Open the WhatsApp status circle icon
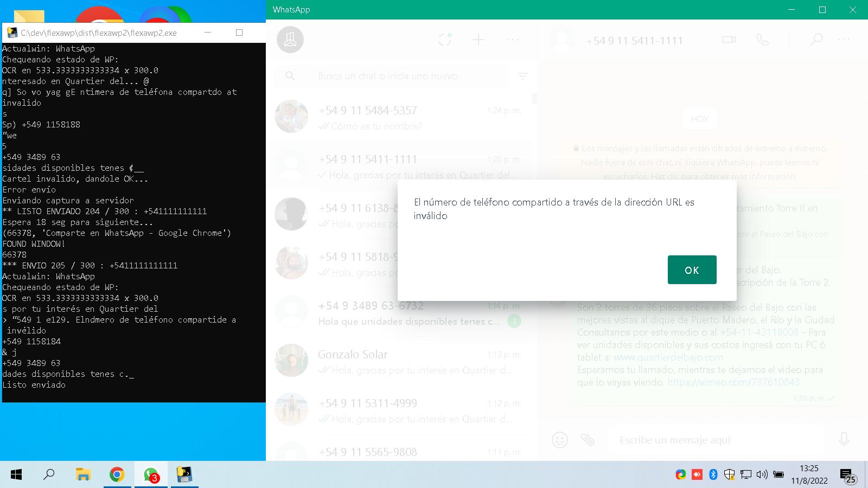The width and height of the screenshot is (868, 488). (445, 40)
